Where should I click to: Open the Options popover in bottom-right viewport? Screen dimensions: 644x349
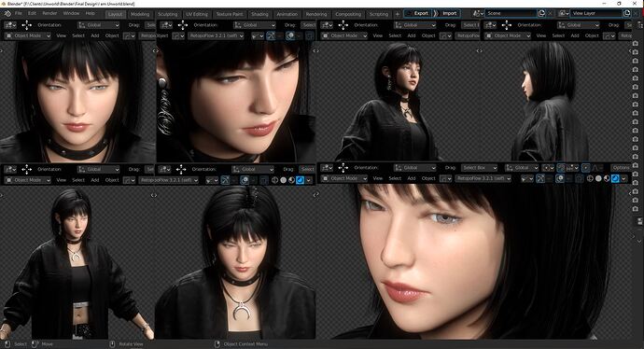coord(620,168)
